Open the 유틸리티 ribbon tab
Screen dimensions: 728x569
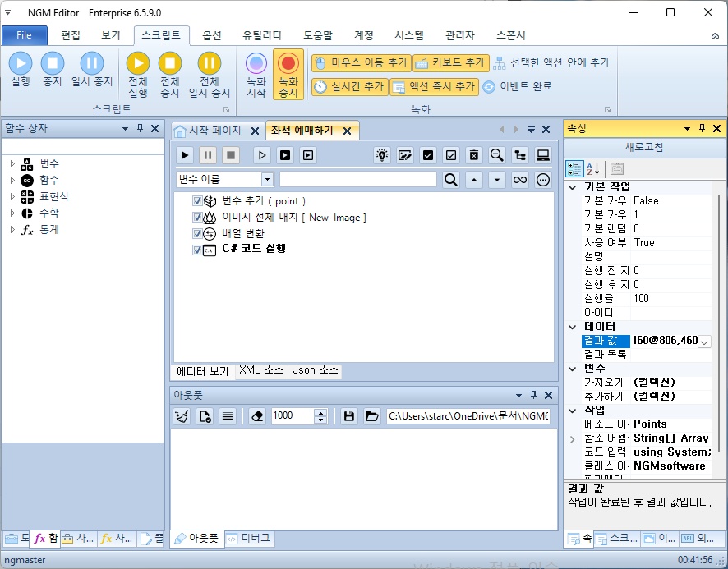262,35
